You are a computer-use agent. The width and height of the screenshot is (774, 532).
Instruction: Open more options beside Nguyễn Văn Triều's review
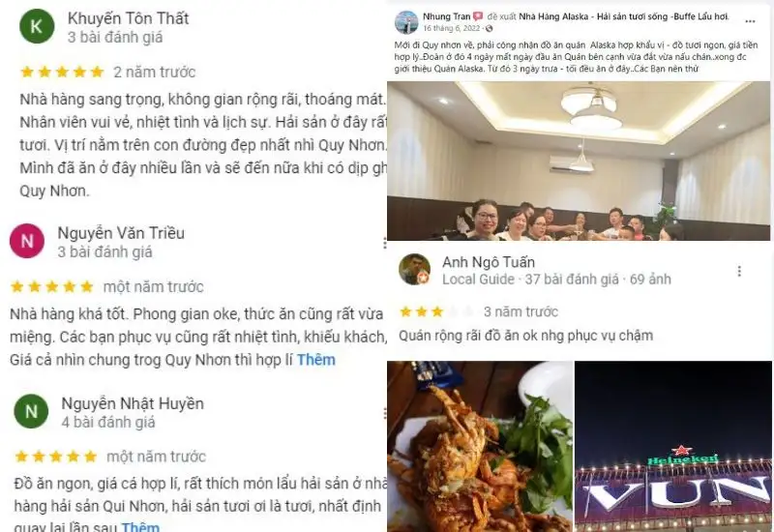384,243
